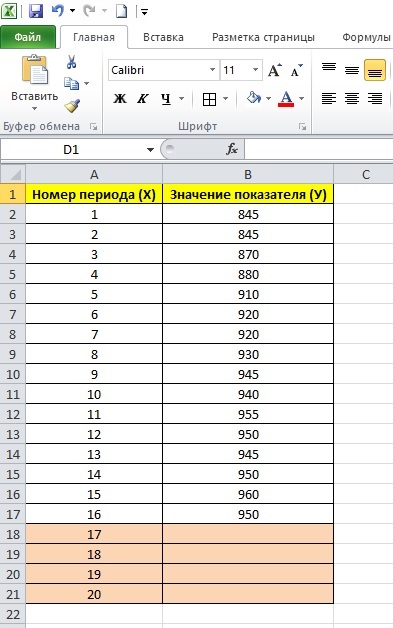This screenshot has height=628, width=393.
Task: Activate the Format Painter brush
Action: tap(72, 106)
